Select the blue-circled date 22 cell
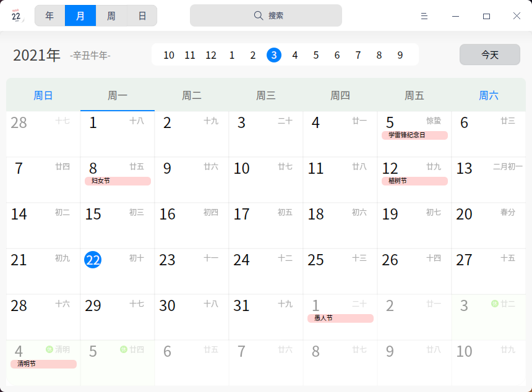The image size is (532, 392). (93, 260)
